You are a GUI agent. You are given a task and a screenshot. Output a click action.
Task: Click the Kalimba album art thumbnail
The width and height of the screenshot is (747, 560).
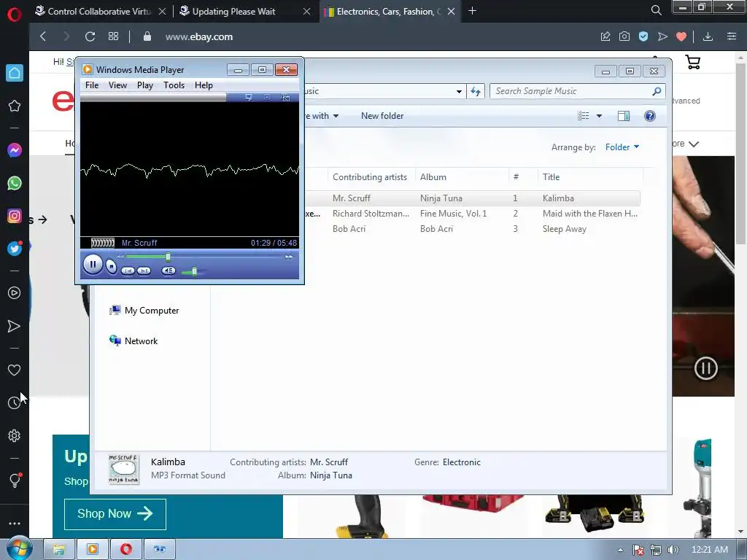click(x=124, y=469)
